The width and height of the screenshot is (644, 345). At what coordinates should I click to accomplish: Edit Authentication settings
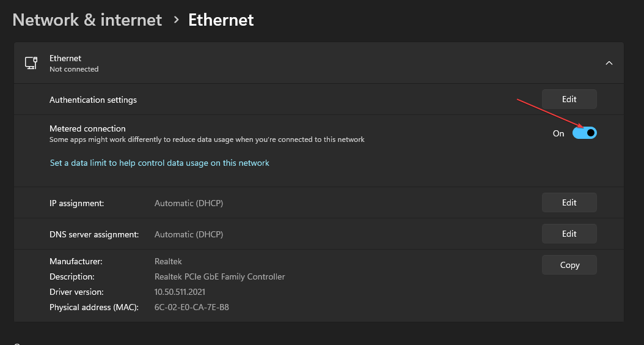click(x=569, y=99)
